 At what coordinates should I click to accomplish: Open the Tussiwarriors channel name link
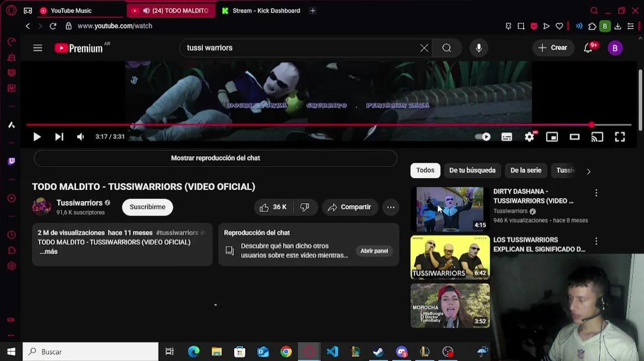[x=79, y=203]
